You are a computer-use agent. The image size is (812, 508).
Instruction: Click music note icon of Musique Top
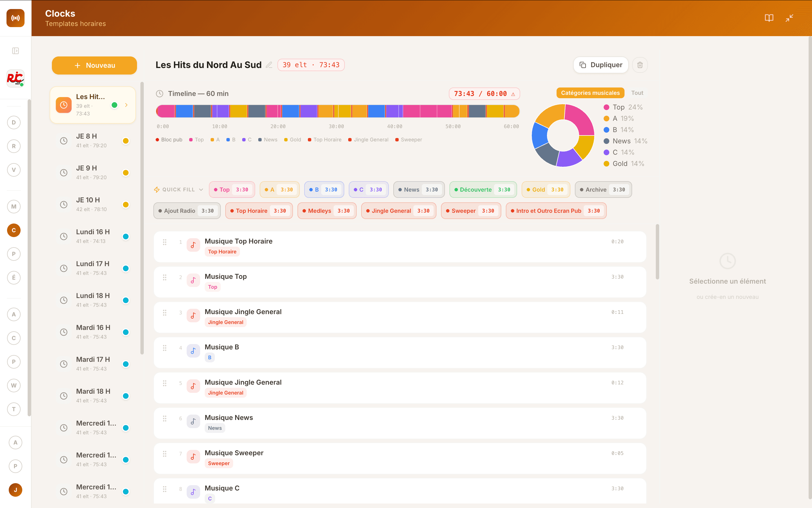tap(193, 280)
